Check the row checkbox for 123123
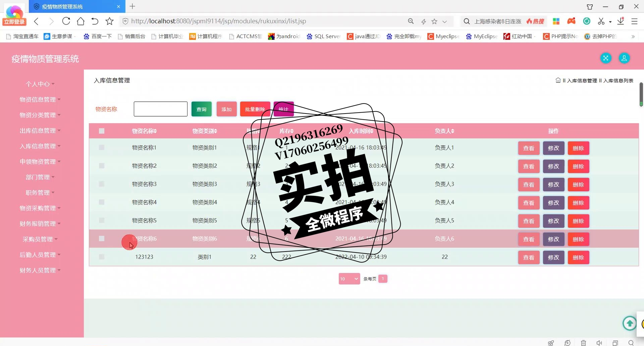 point(102,257)
